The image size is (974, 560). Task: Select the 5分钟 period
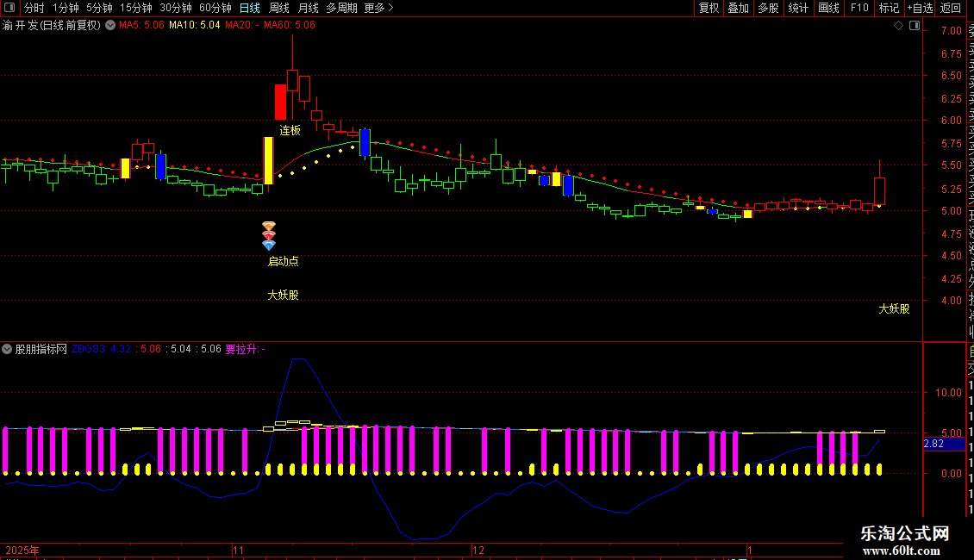pyautogui.click(x=99, y=8)
